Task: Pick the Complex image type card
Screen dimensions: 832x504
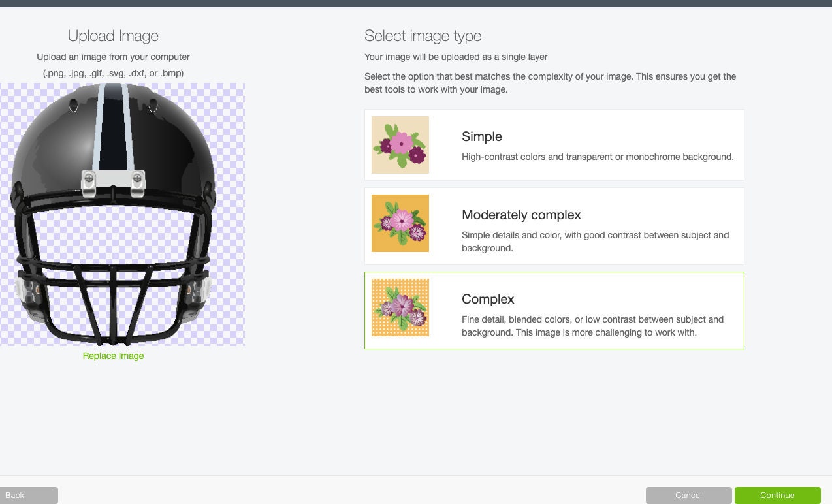Action: click(x=554, y=310)
